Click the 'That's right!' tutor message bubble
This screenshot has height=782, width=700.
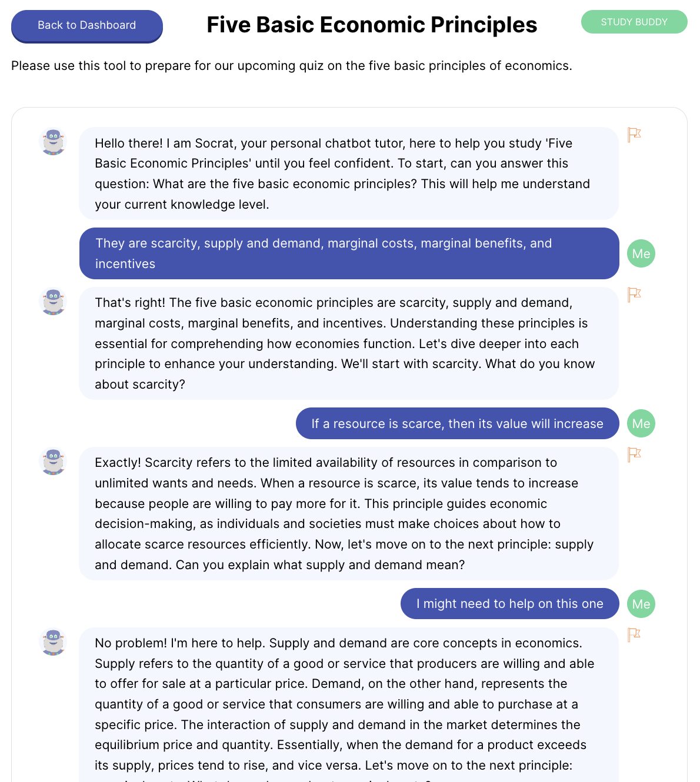pos(349,343)
